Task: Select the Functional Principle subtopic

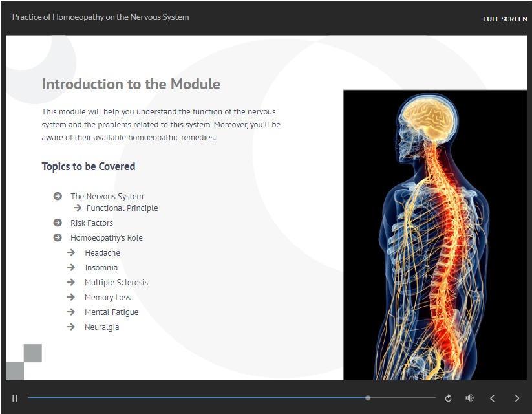Action: [122, 208]
